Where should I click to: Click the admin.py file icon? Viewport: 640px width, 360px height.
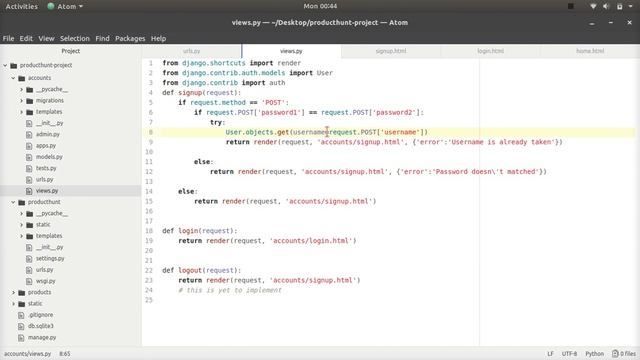pyautogui.click(x=29, y=134)
